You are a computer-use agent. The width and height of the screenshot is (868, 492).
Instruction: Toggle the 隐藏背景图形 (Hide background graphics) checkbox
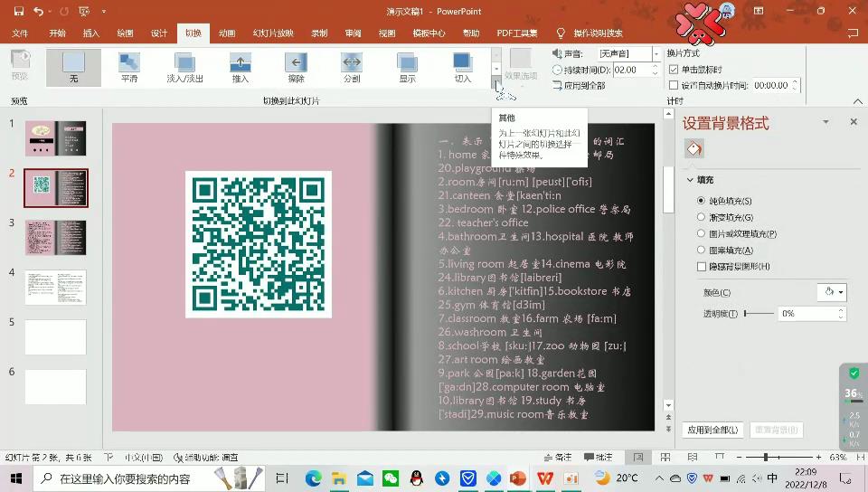702,266
